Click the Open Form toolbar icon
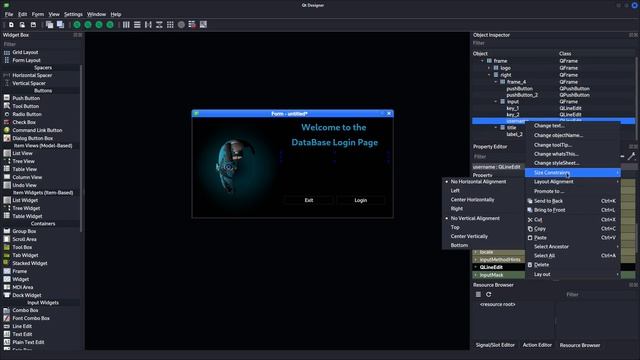Image resolution: width=640 pixels, height=360 pixels. tap(22, 25)
